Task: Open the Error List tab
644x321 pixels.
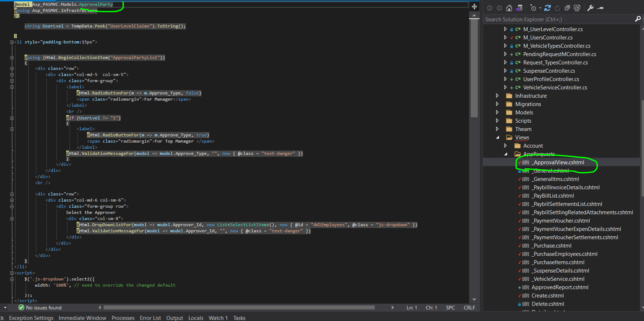Action: (150, 318)
